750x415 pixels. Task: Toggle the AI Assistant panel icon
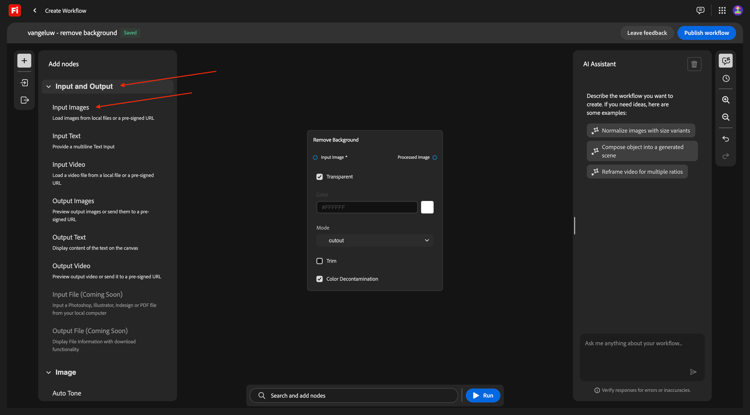click(726, 61)
